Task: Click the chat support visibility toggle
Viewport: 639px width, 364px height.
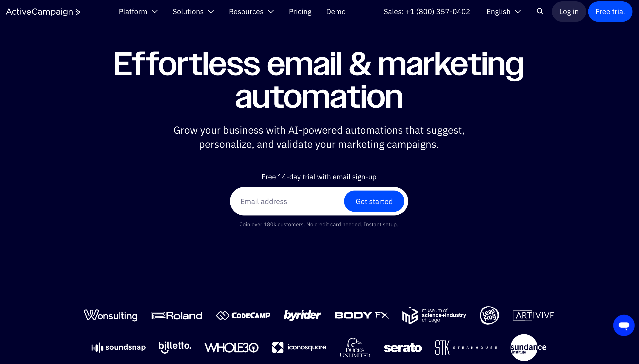Action: pyautogui.click(x=624, y=325)
